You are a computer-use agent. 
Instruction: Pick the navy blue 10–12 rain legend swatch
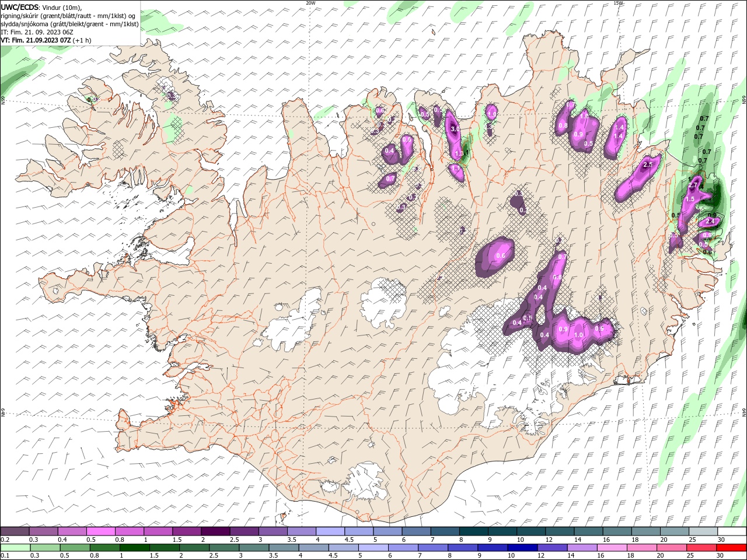(523, 548)
